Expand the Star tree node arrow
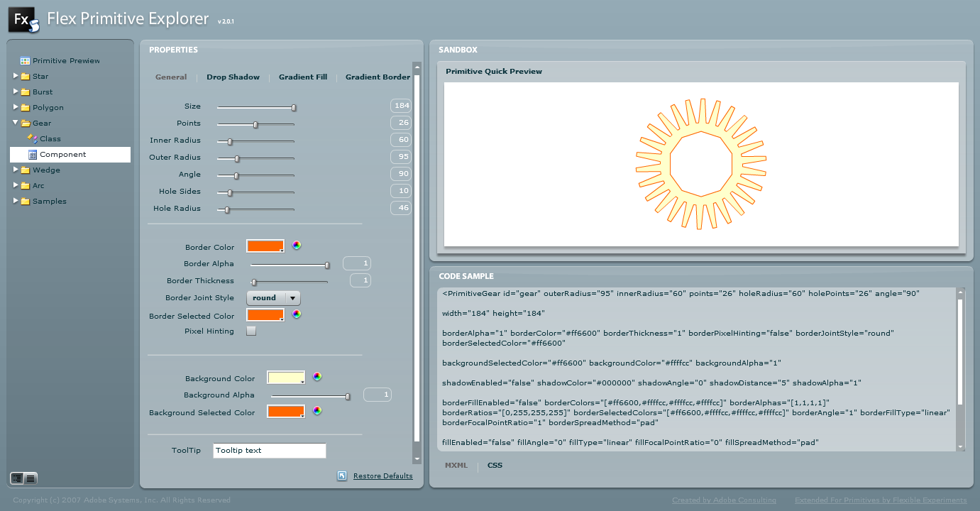 pos(16,76)
